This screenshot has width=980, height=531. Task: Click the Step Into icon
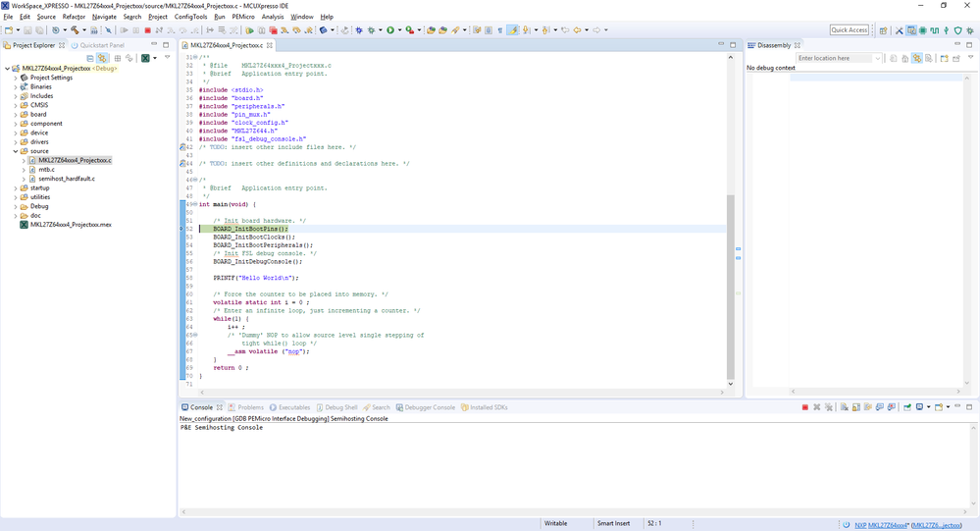coord(171,30)
